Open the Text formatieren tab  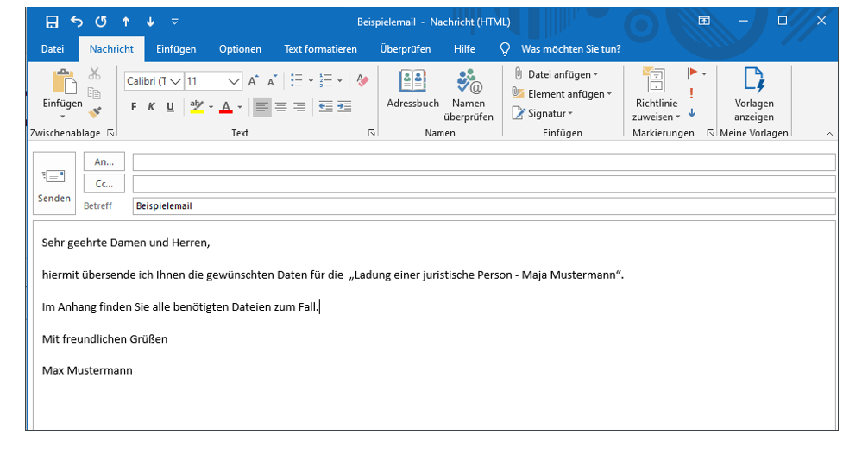pyautogui.click(x=320, y=49)
